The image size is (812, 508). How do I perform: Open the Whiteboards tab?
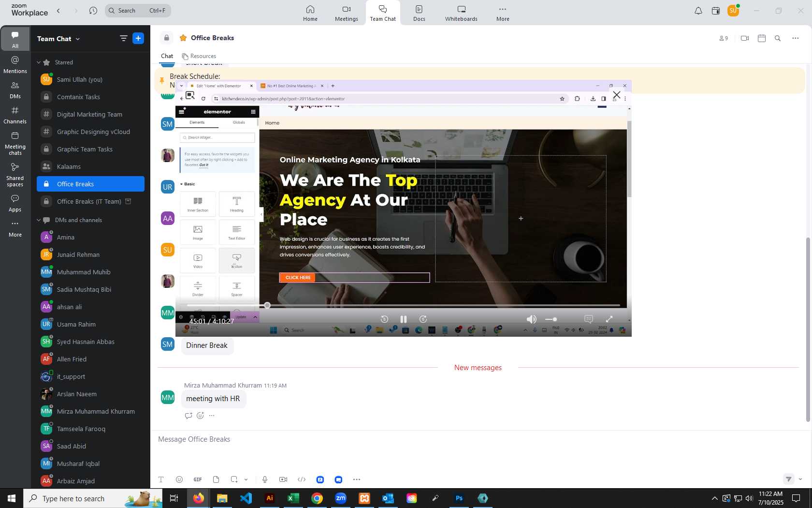(x=461, y=13)
